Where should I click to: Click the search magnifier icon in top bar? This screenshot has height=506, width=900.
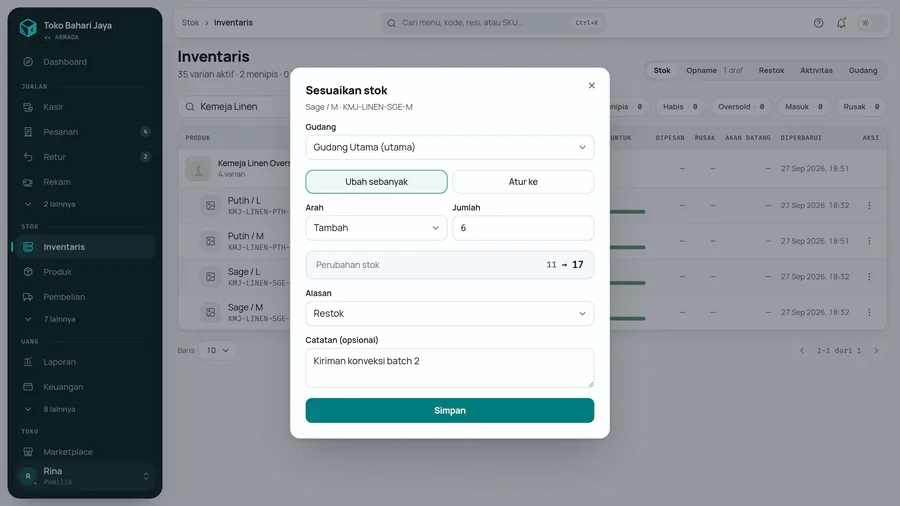click(391, 23)
